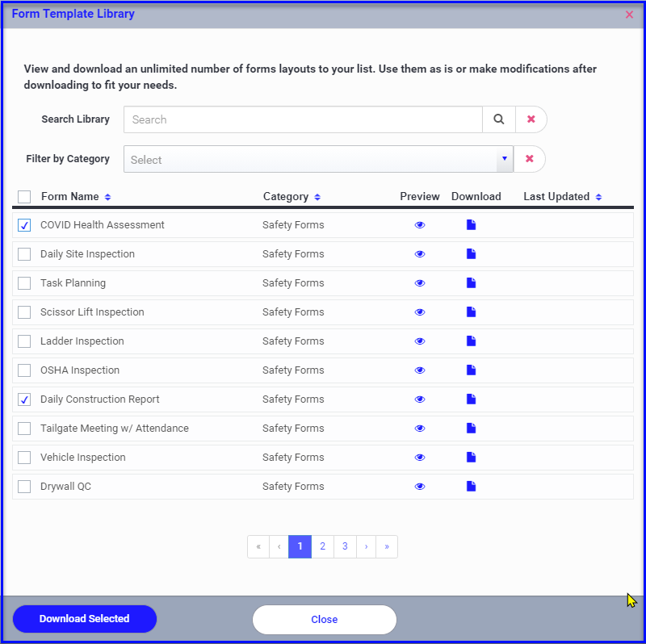Click the Download Selected button
The image size is (646, 644).
pyautogui.click(x=85, y=618)
